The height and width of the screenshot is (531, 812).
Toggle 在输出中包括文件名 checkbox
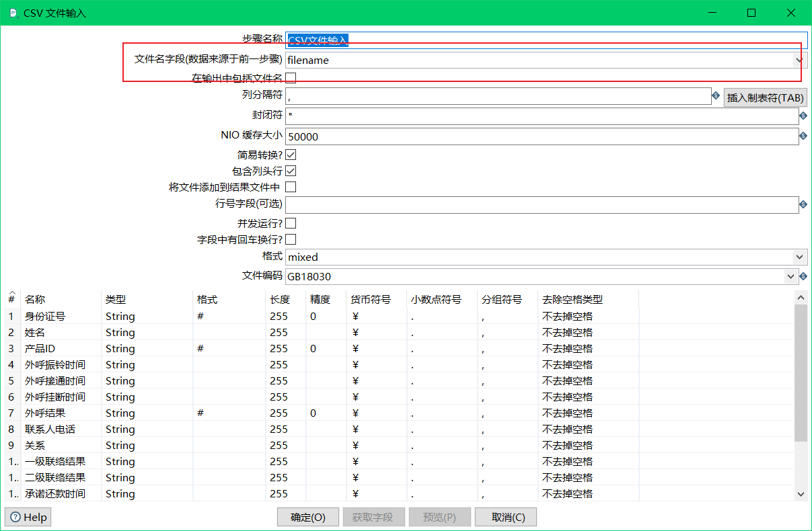click(291, 78)
